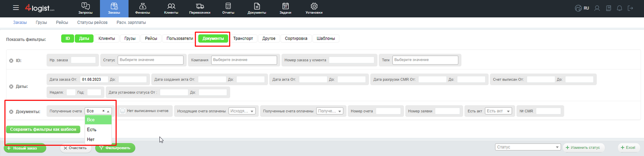Focus the Номер заявки input field

pyautogui.click(x=447, y=111)
